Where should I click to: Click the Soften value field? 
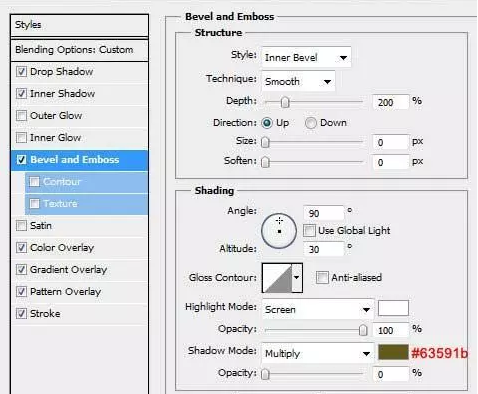391,162
